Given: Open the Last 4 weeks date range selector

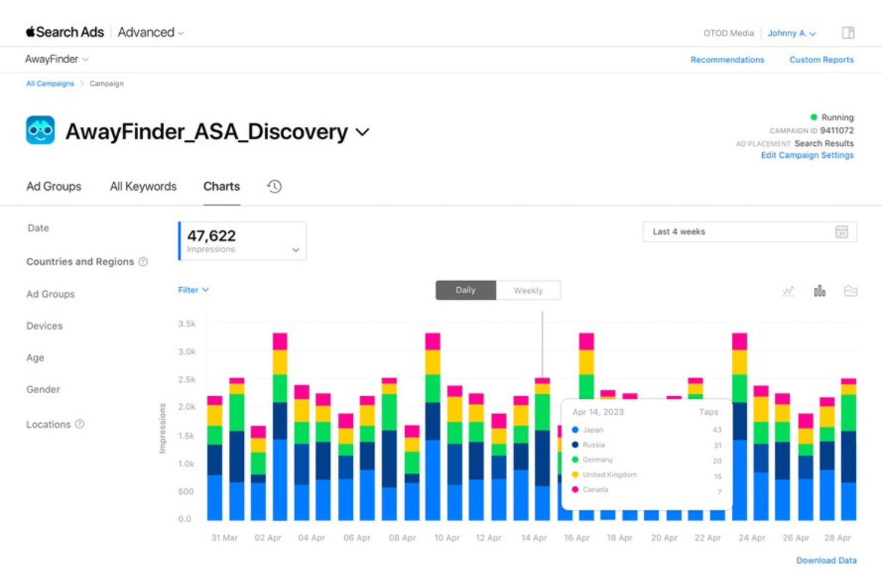Looking at the screenshot, I should point(750,232).
